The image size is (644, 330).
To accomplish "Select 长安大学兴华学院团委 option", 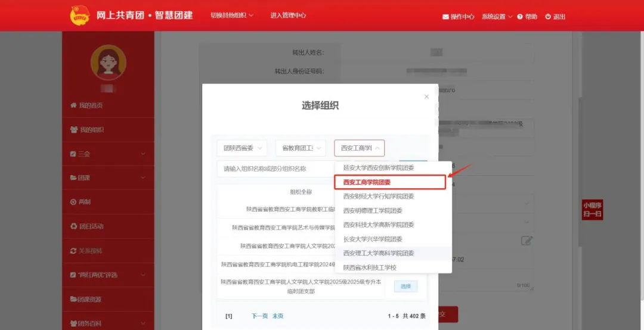I will pos(394,239).
